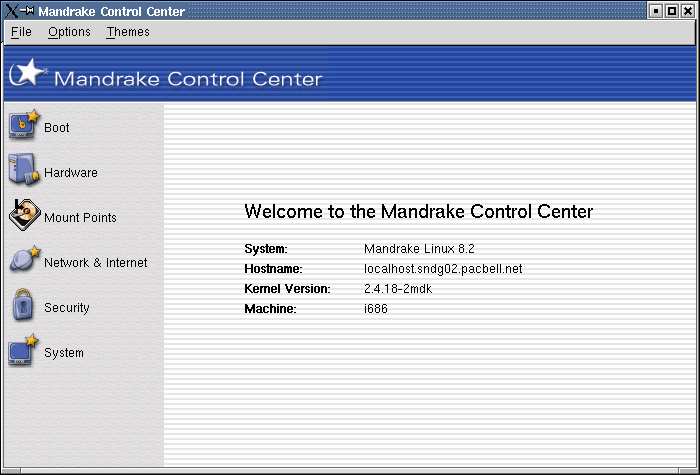Select the Boot label in sidebar
The height and width of the screenshot is (475, 700).
57,128
